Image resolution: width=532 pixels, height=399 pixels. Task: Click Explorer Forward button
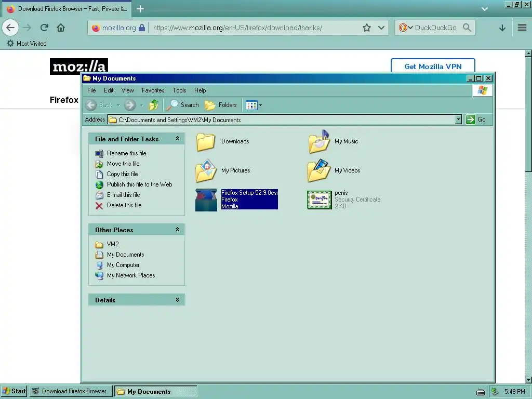coord(129,105)
